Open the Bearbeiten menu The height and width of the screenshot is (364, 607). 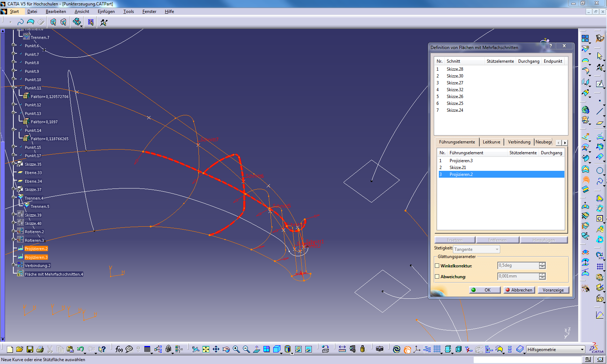pyautogui.click(x=56, y=12)
